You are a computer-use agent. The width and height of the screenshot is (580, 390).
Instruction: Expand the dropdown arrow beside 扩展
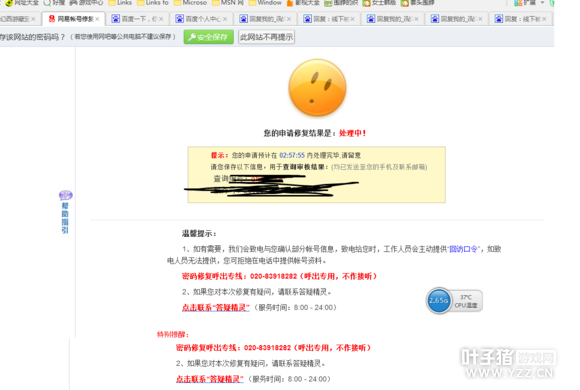tap(542, 3)
